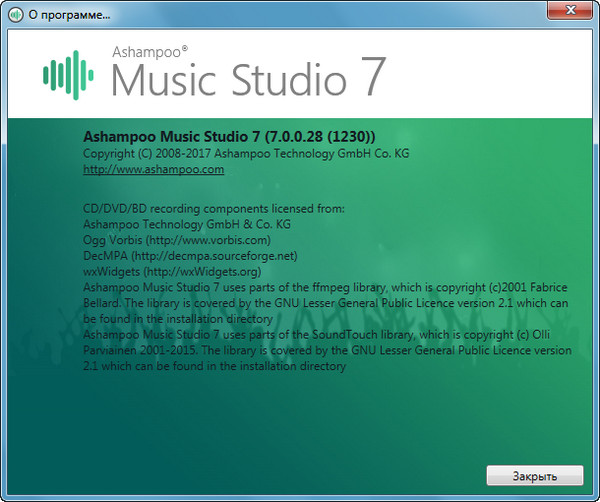Click the Ogg Vorbis (http://www.vorbis.com) line

pyautogui.click(x=177, y=240)
